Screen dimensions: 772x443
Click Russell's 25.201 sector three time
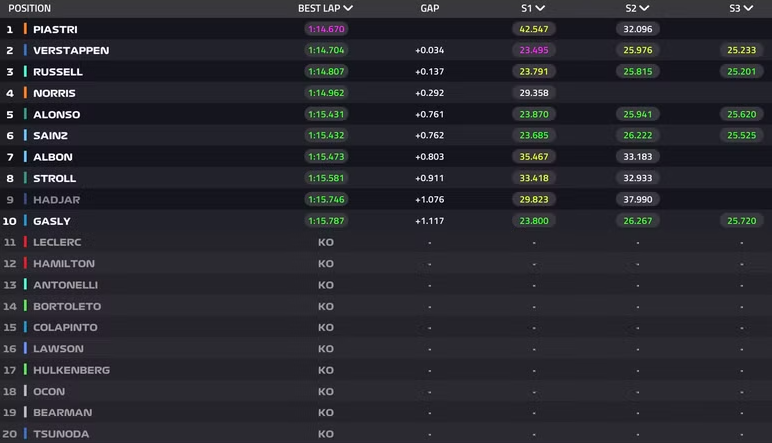click(x=741, y=71)
